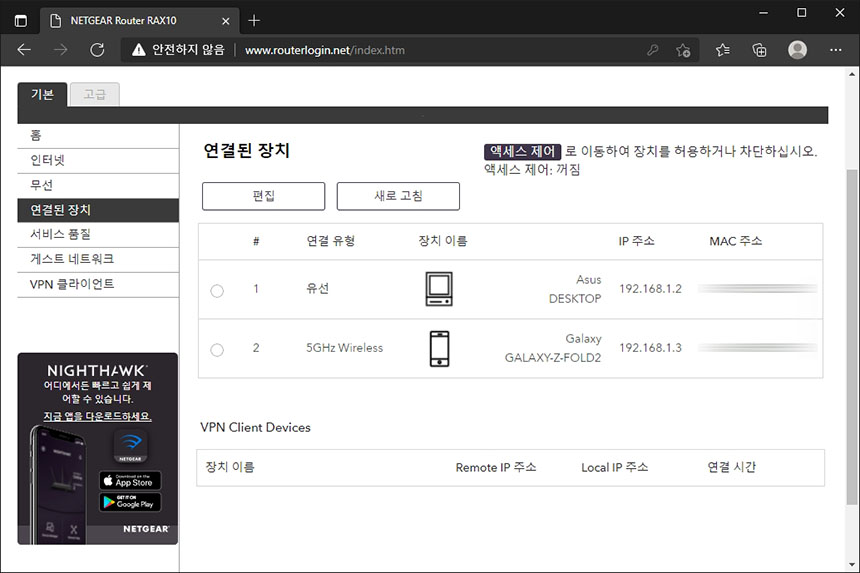This screenshot has height=573, width=860.
Task: Open the VPN 클라이언트 menu item
Action: click(98, 285)
